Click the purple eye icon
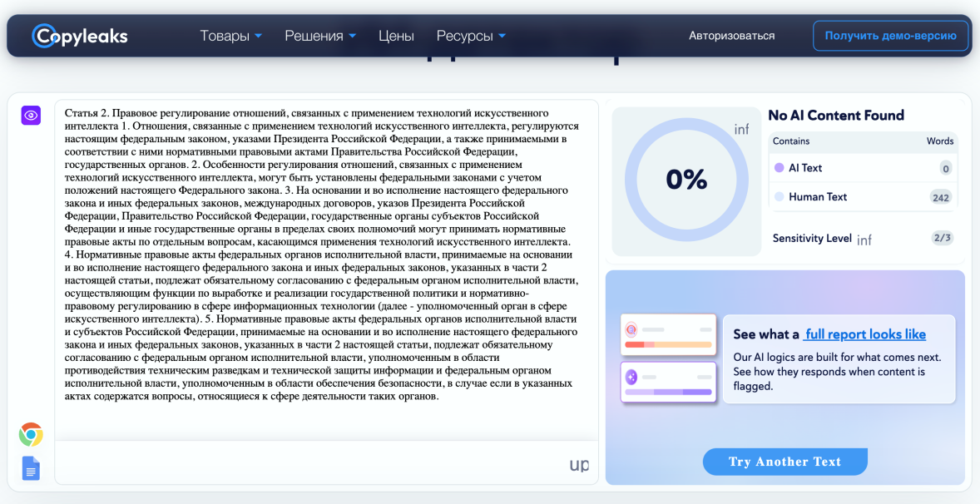This screenshot has width=980, height=504. (31, 116)
